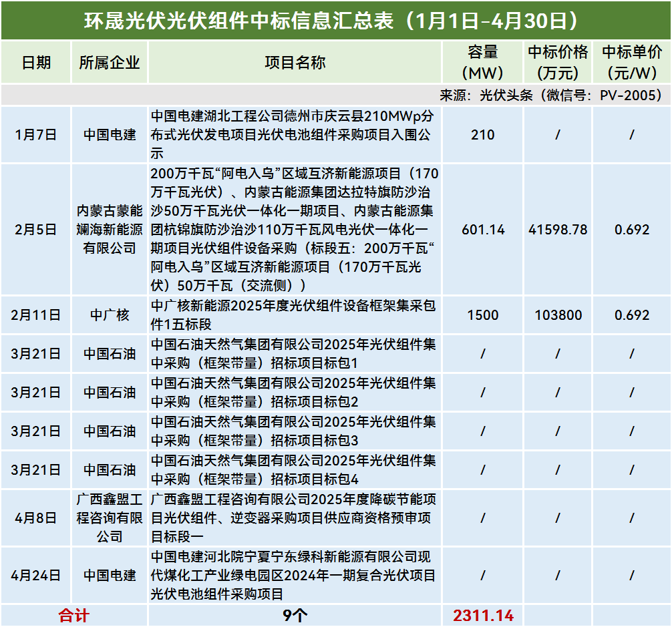
Task: Click 中国石油 in the 标包2 row
Action: 110,393
